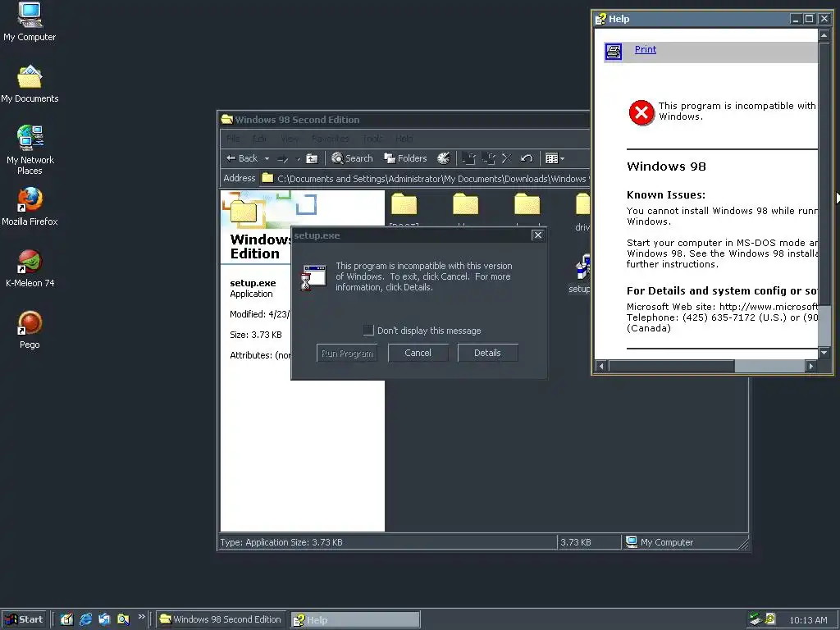
Task: Open the Tools menu in Explorer
Action: [x=372, y=139]
